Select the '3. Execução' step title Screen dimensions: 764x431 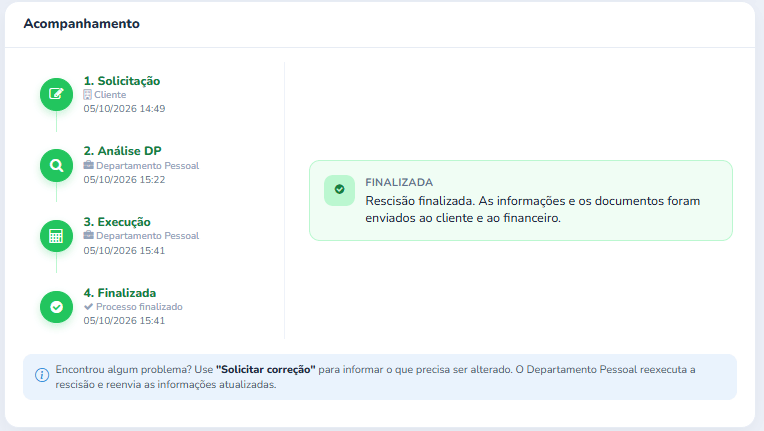[x=117, y=222]
